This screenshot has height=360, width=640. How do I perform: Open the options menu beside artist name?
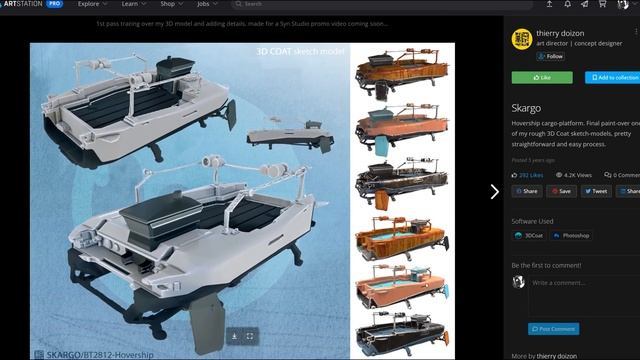pyautogui.click(x=636, y=31)
